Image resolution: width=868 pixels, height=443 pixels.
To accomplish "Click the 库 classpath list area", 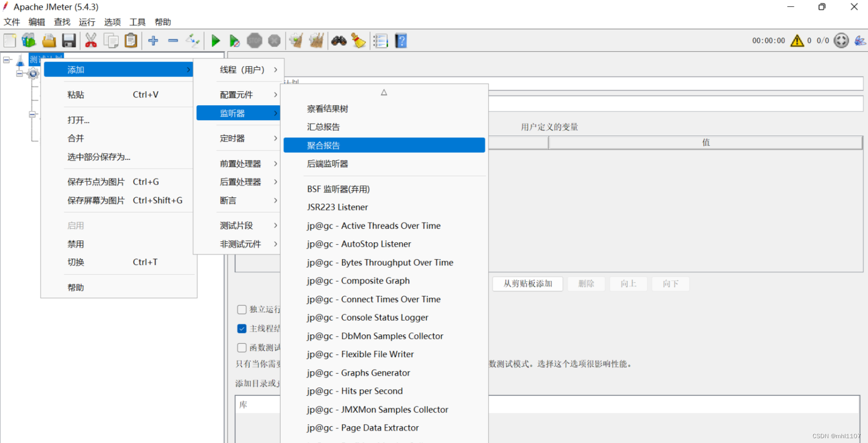I will point(547,419).
